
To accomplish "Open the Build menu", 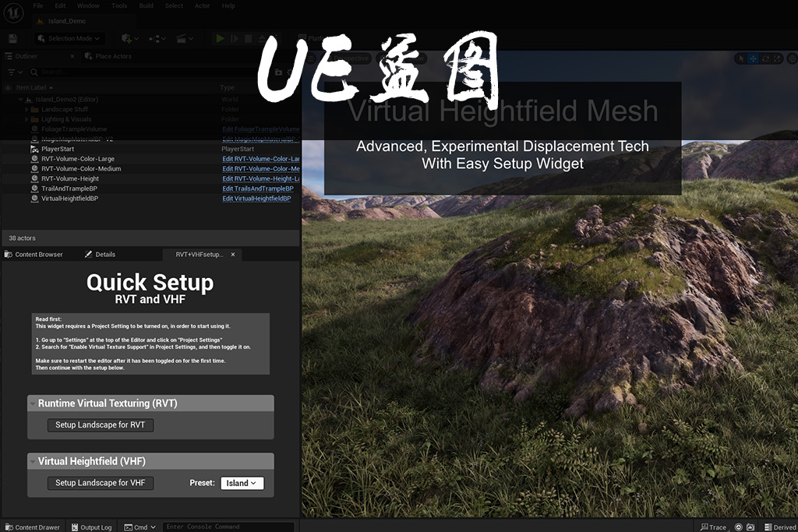I will point(146,5).
